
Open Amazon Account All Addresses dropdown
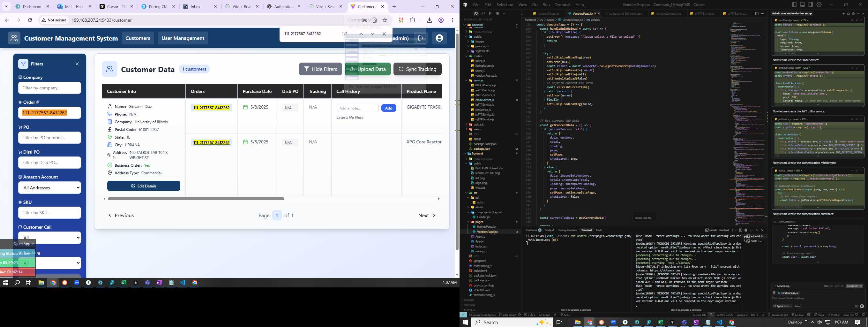pyautogui.click(x=49, y=188)
